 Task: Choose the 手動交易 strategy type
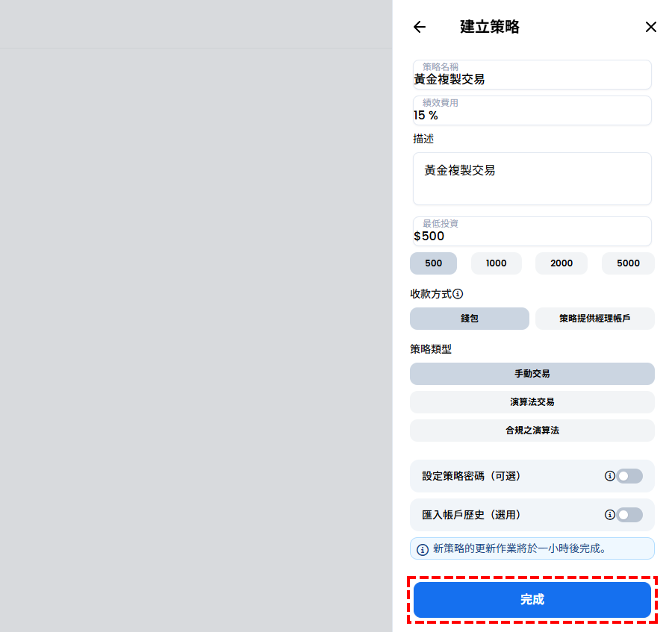(532, 374)
